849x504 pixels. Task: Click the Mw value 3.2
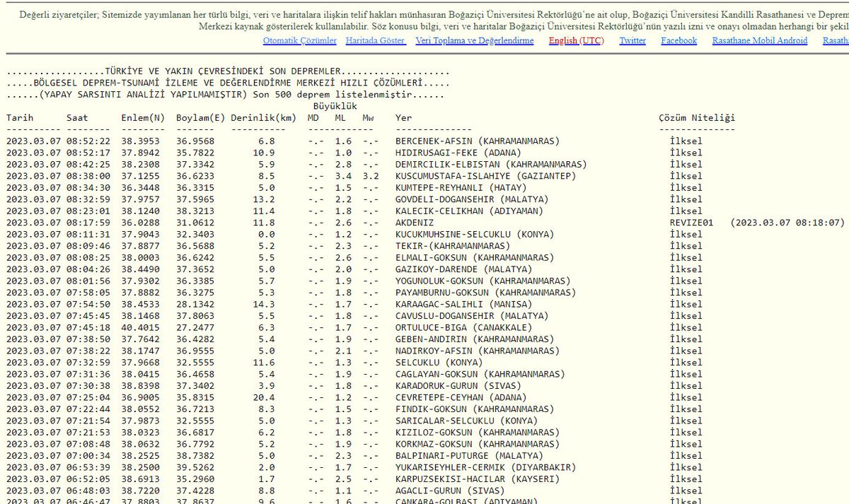[371, 176]
